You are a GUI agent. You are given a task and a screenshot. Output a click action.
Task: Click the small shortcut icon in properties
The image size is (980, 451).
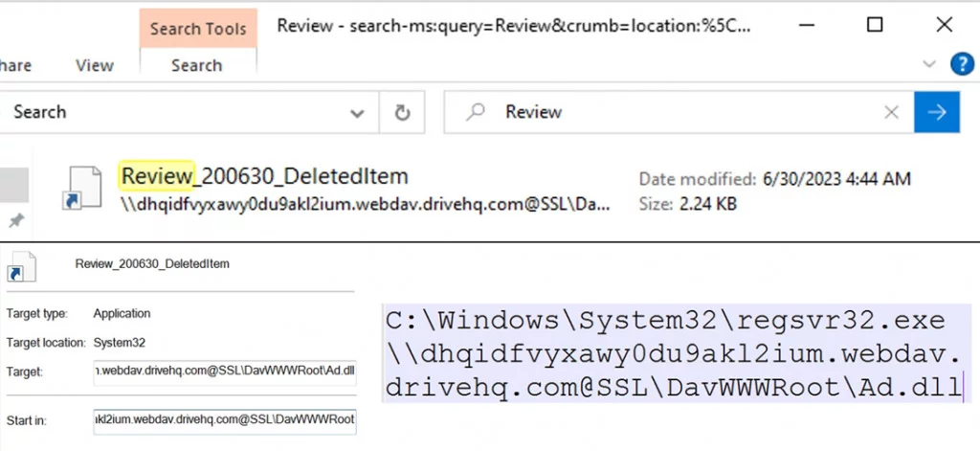[x=21, y=265]
